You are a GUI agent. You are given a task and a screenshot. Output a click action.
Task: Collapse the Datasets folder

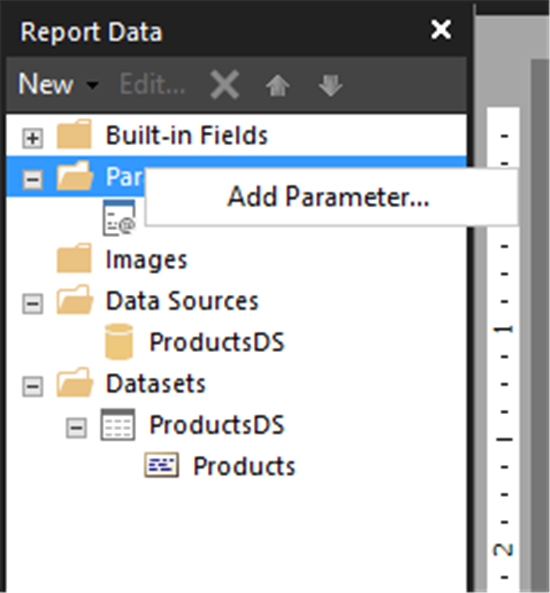pos(33,386)
